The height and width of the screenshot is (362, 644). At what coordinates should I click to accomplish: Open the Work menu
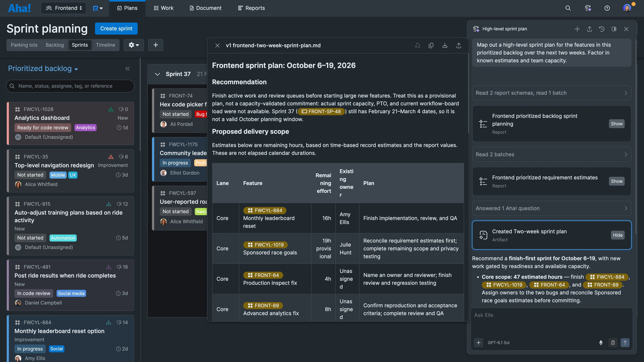coord(163,8)
